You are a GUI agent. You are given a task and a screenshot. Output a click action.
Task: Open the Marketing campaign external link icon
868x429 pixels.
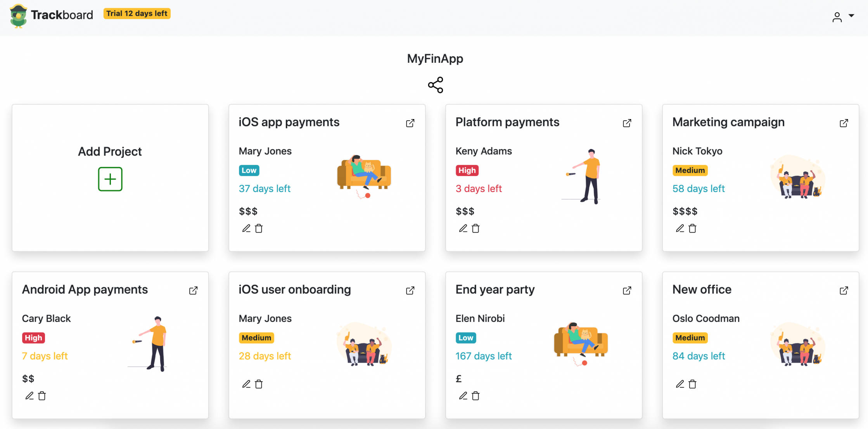844,123
